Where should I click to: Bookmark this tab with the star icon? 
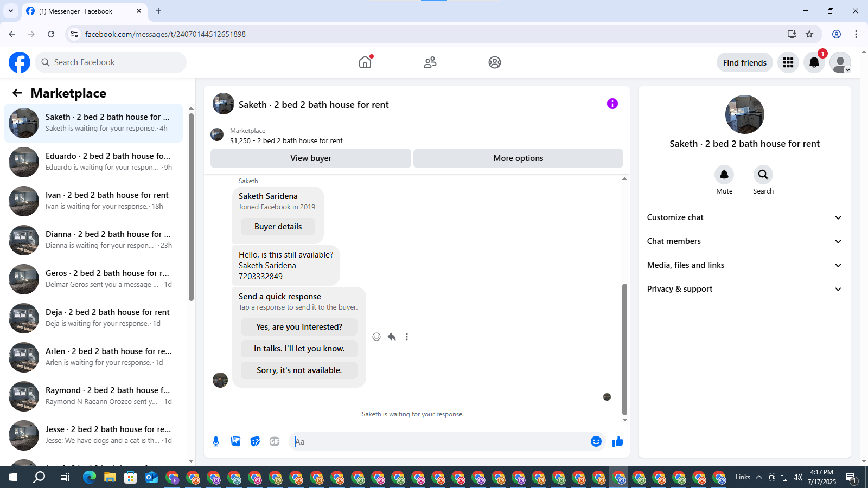(x=809, y=34)
